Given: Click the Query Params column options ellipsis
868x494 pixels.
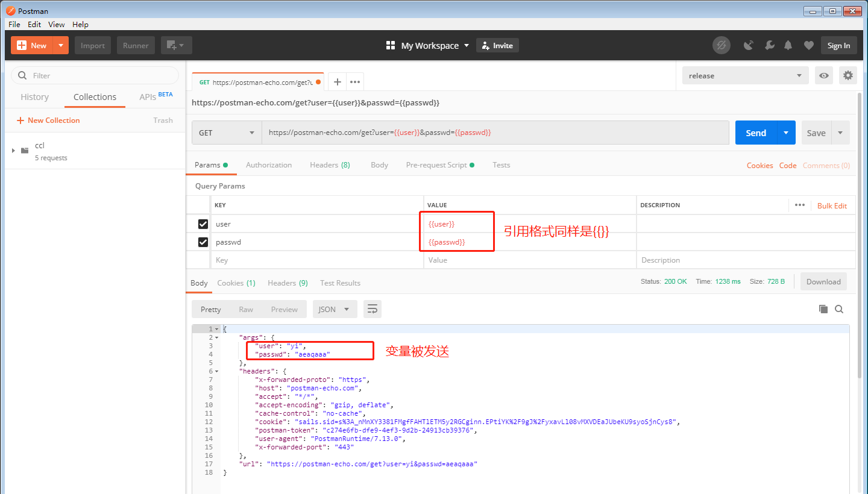Looking at the screenshot, I should click(x=799, y=205).
